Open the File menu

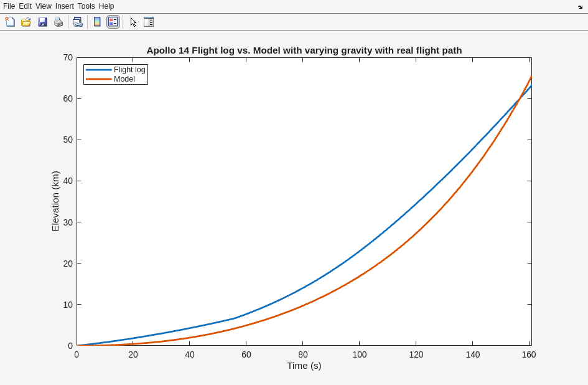point(9,6)
